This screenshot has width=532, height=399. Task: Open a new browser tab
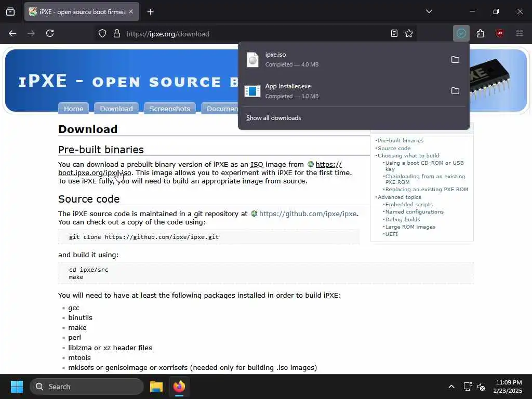(150, 12)
